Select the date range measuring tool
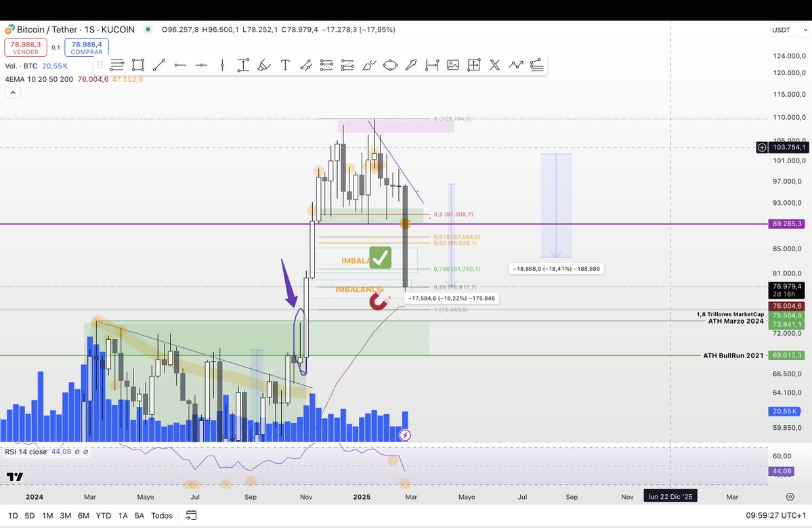This screenshot has height=528, width=812. 432,65
